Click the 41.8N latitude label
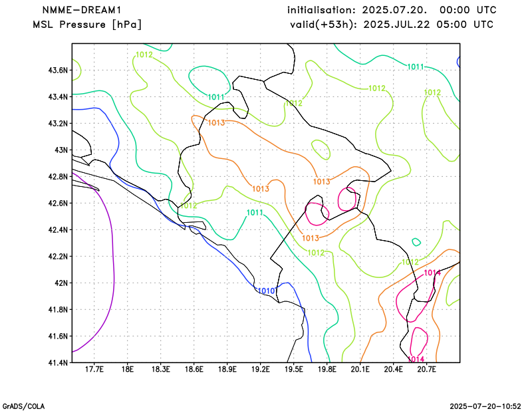Screen dimensions: 532x411 click(x=58, y=309)
